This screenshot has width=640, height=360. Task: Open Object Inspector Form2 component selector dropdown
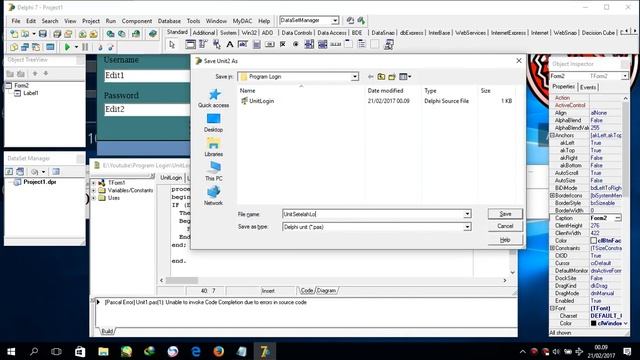pyautogui.click(x=624, y=76)
